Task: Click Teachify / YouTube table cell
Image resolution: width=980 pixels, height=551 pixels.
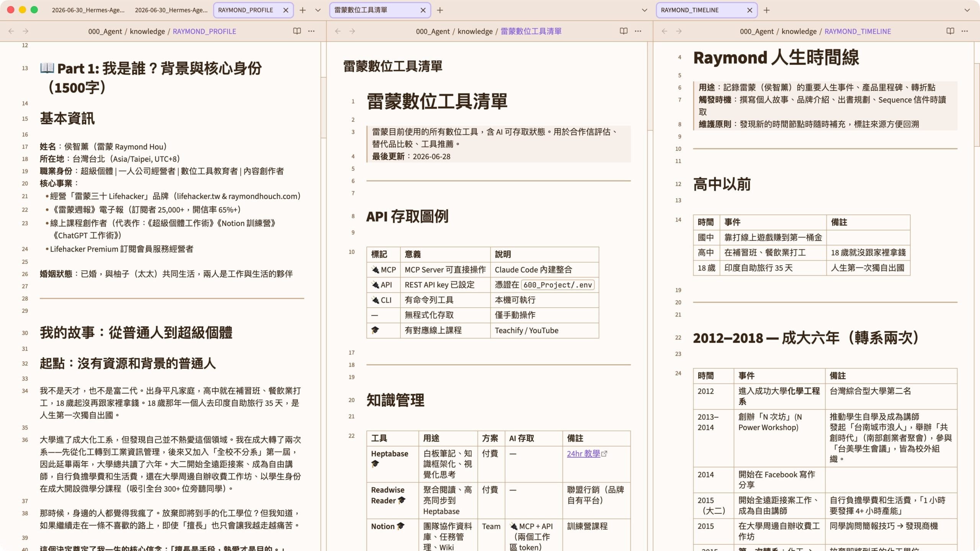Action: point(544,330)
